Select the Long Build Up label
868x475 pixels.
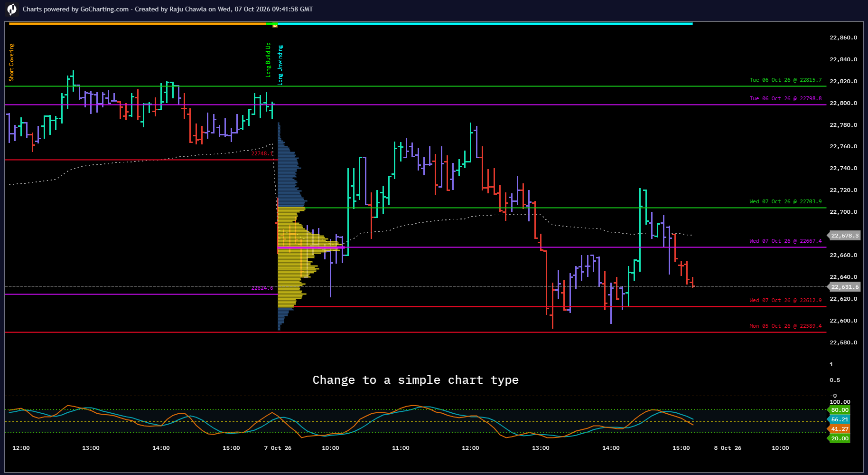pos(268,60)
